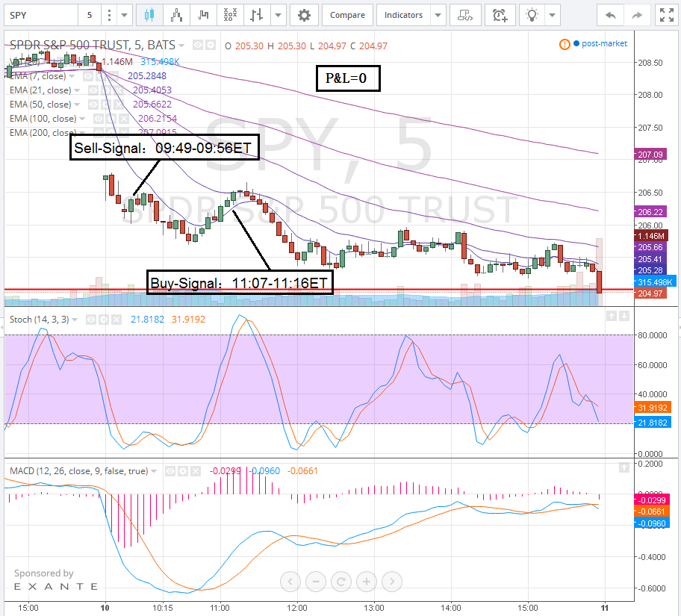Expand the Ideas lightbulb dropdown arrow
Screen dimensions: 681x616
tap(553, 15)
